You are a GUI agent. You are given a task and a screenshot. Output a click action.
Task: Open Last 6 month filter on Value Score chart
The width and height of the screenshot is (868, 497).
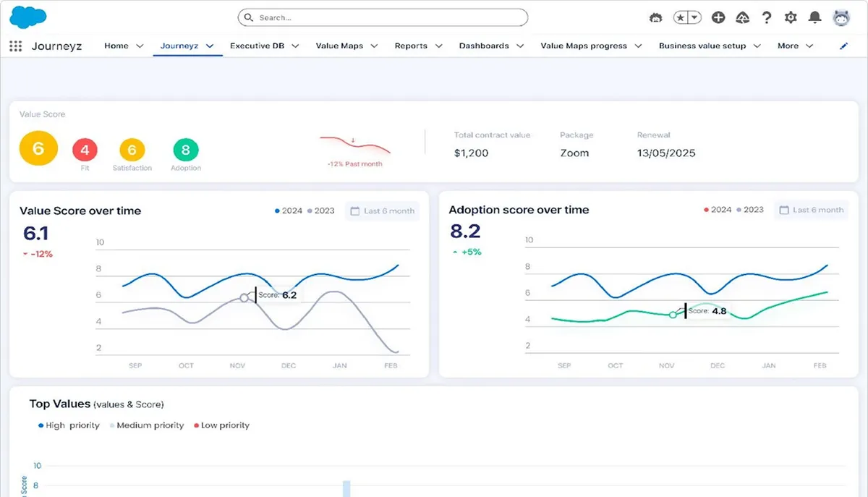point(382,211)
